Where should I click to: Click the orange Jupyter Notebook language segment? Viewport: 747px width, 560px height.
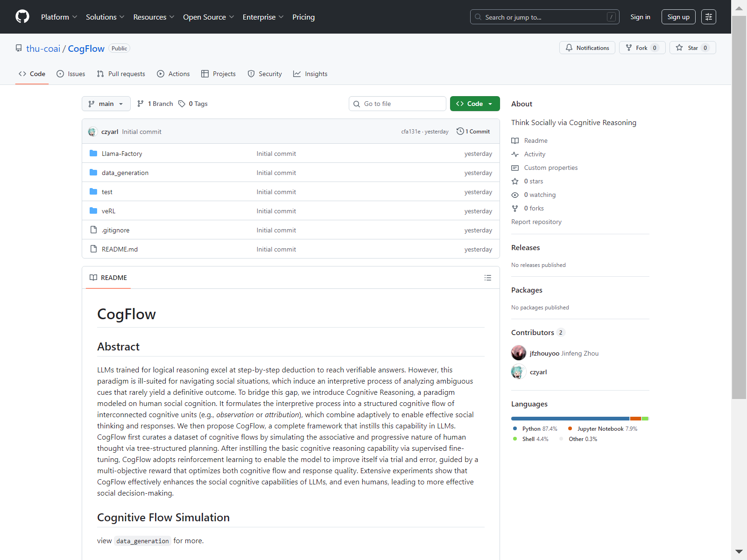point(635,419)
